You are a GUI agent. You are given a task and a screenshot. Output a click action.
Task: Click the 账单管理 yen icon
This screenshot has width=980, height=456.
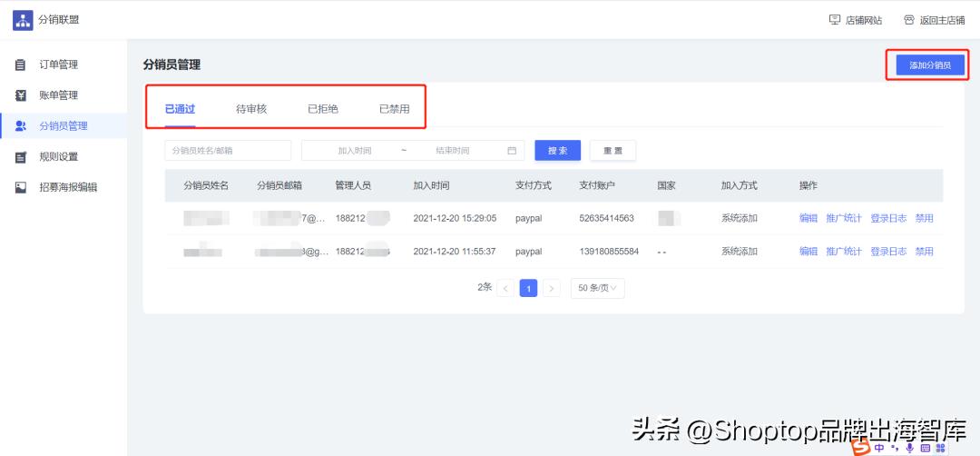click(21, 95)
